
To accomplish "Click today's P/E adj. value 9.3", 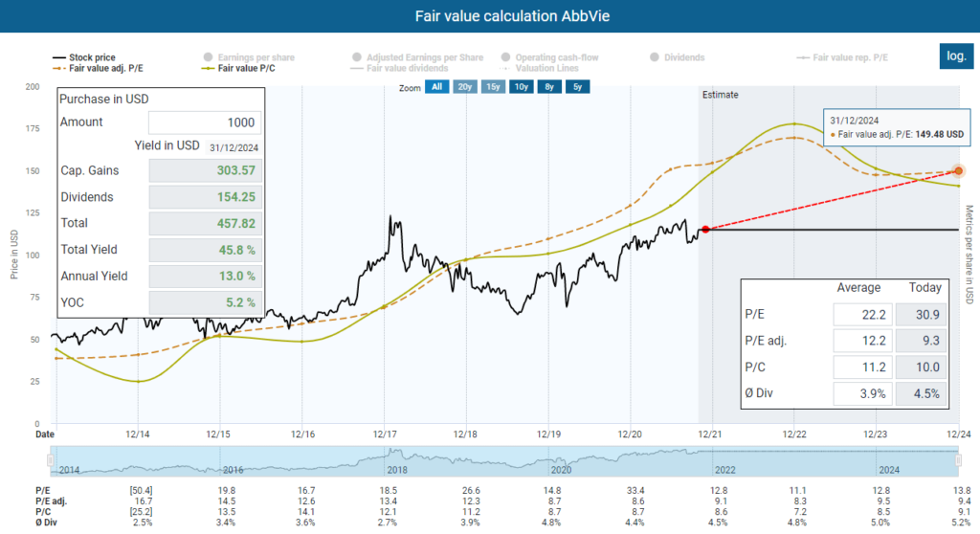I will 922,341.
